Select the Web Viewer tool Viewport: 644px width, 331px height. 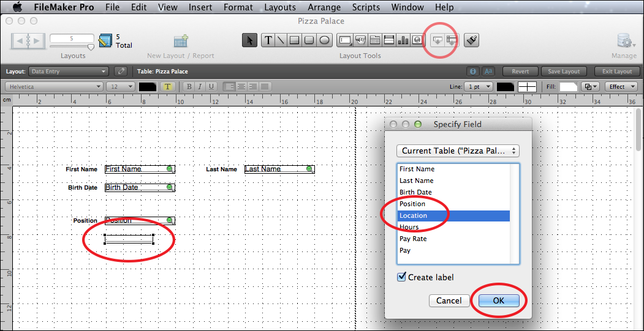tap(417, 40)
